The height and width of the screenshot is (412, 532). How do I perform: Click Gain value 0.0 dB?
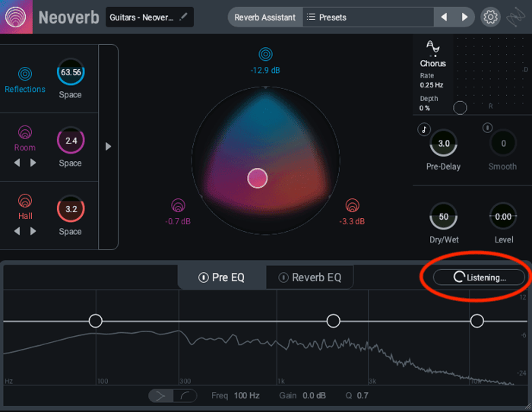click(314, 396)
